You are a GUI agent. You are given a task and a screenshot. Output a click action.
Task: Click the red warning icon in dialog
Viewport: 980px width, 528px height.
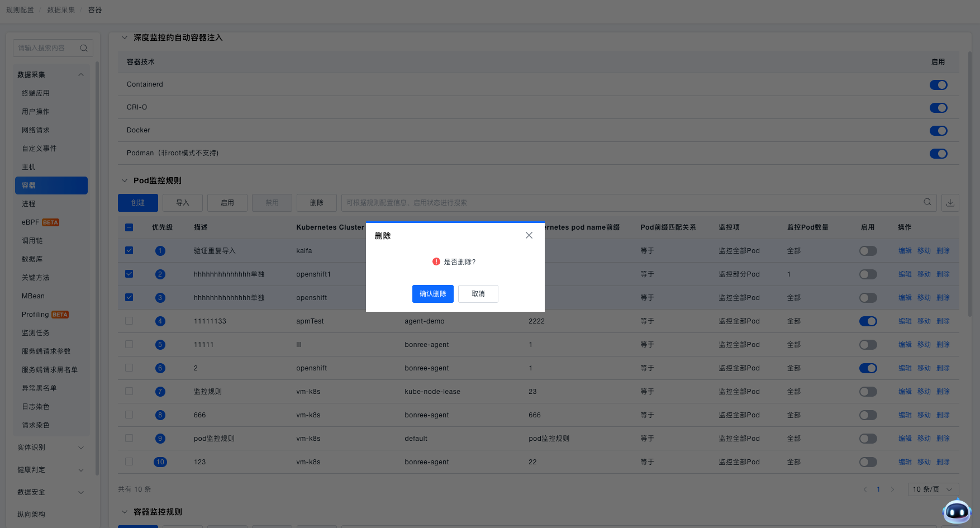point(436,261)
